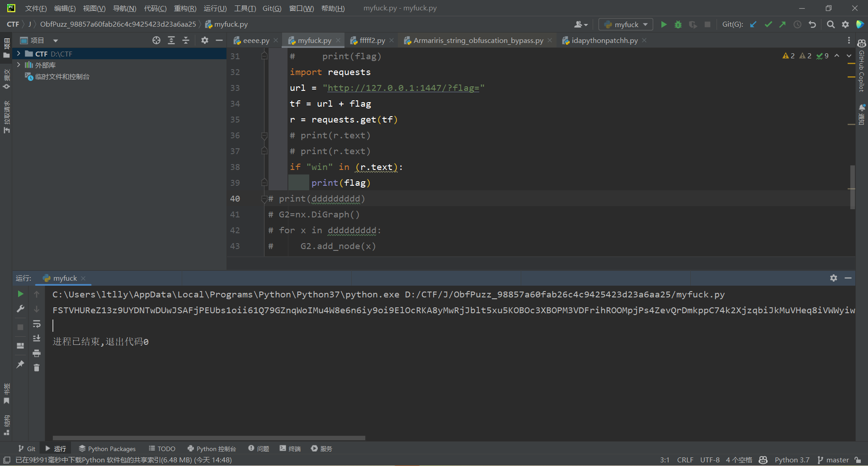Open the 终端 tool window
The height and width of the screenshot is (466, 868).
290,448
